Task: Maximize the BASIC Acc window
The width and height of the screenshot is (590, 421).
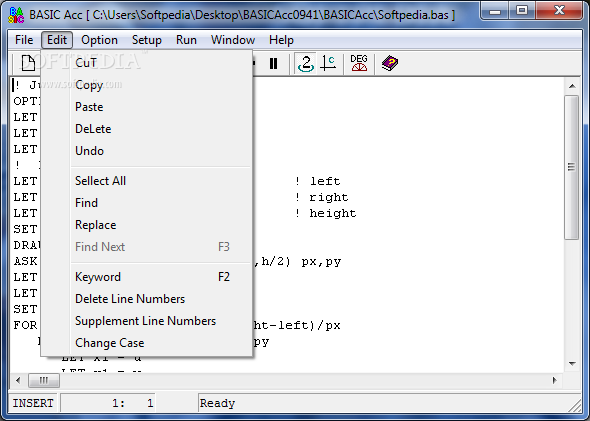Action: (x=522, y=11)
